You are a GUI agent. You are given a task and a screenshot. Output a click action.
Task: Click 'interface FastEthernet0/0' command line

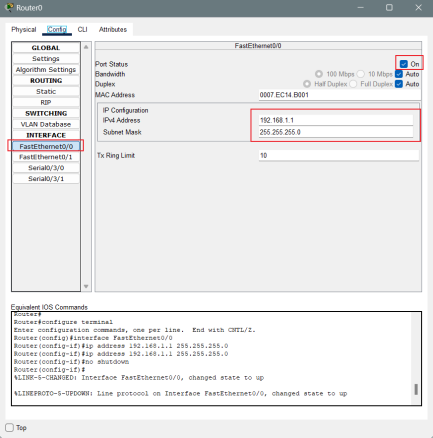[x=93, y=338]
